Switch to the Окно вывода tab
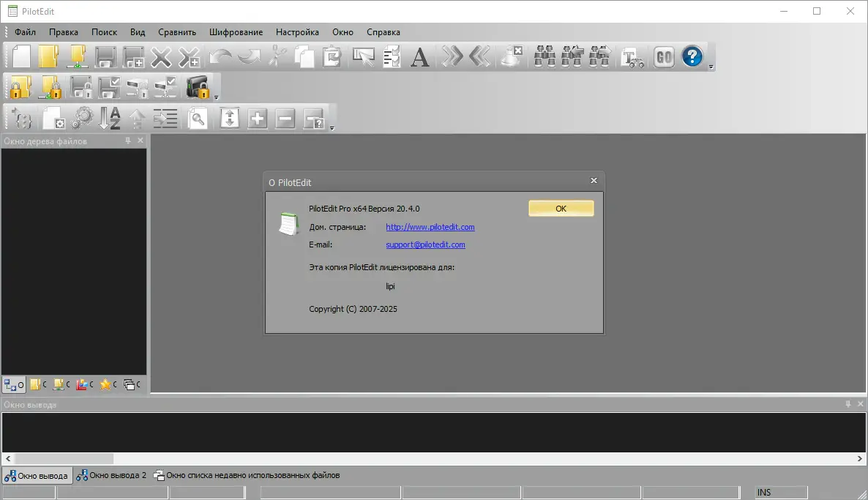The height and width of the screenshot is (500, 868). [37, 475]
